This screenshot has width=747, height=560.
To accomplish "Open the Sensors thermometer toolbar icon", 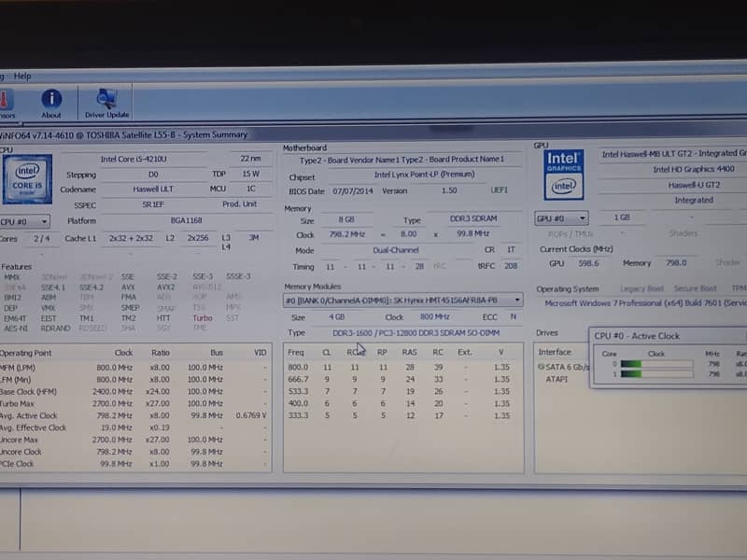I will (x=6, y=99).
